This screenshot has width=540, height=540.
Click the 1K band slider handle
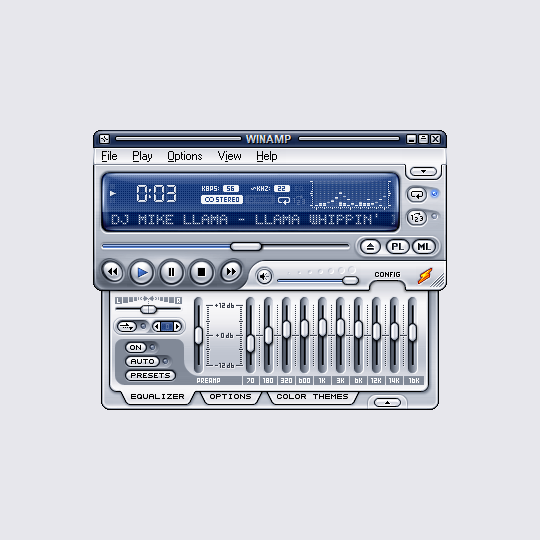[322, 328]
